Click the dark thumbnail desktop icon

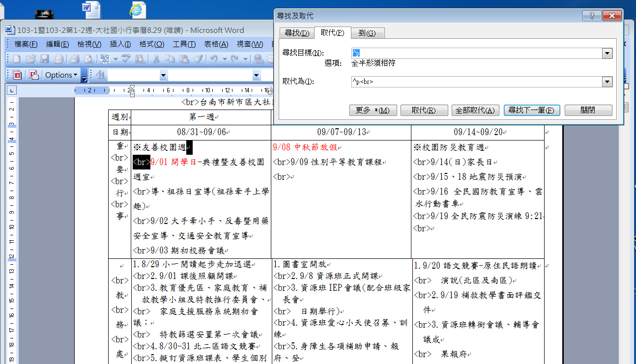(x=45, y=14)
